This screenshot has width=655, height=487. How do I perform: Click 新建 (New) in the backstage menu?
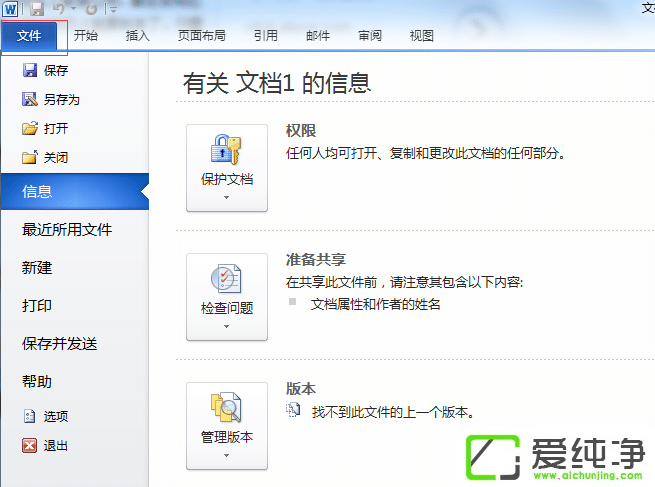[x=37, y=268]
